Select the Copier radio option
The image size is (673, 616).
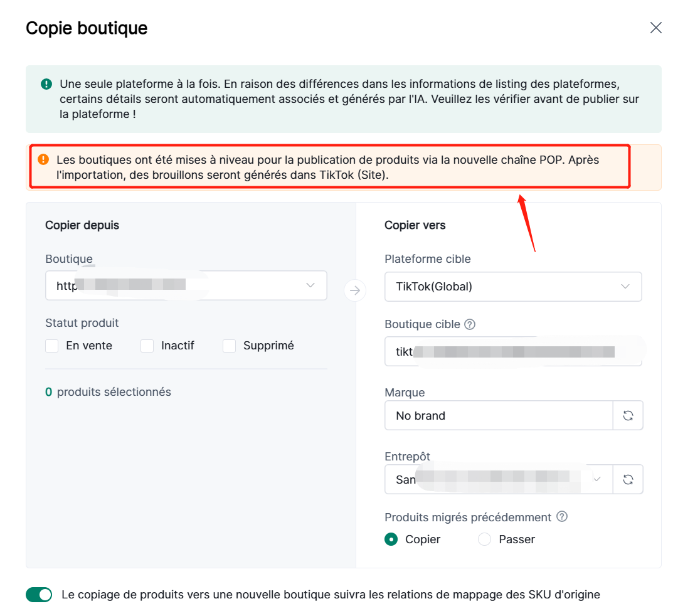(x=391, y=539)
